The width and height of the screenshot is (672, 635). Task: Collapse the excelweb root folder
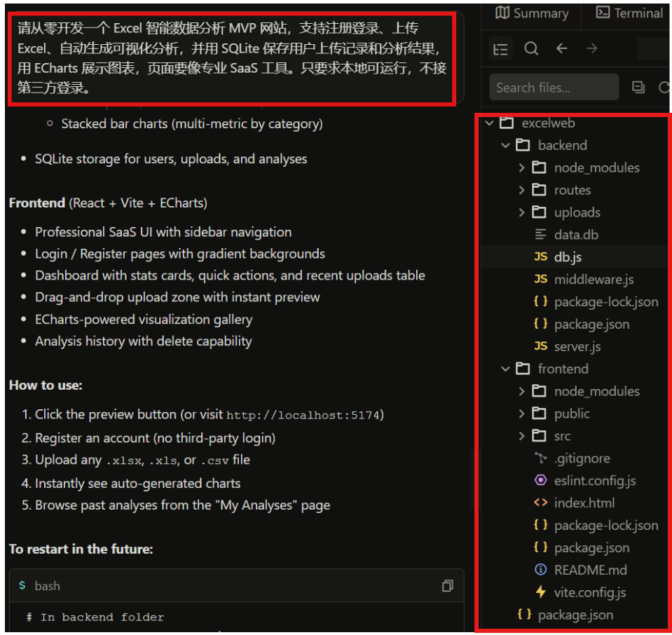coord(489,123)
